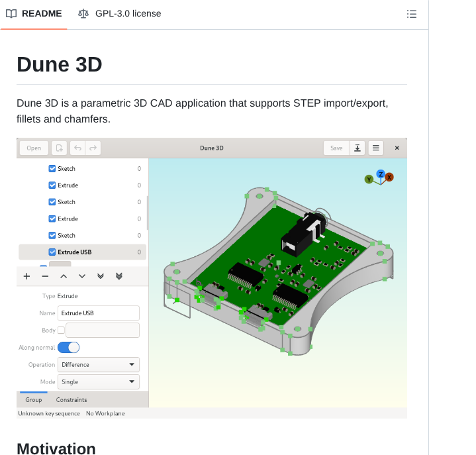
Task: Click the new document icon in Dune 3D header
Action: 59,148
